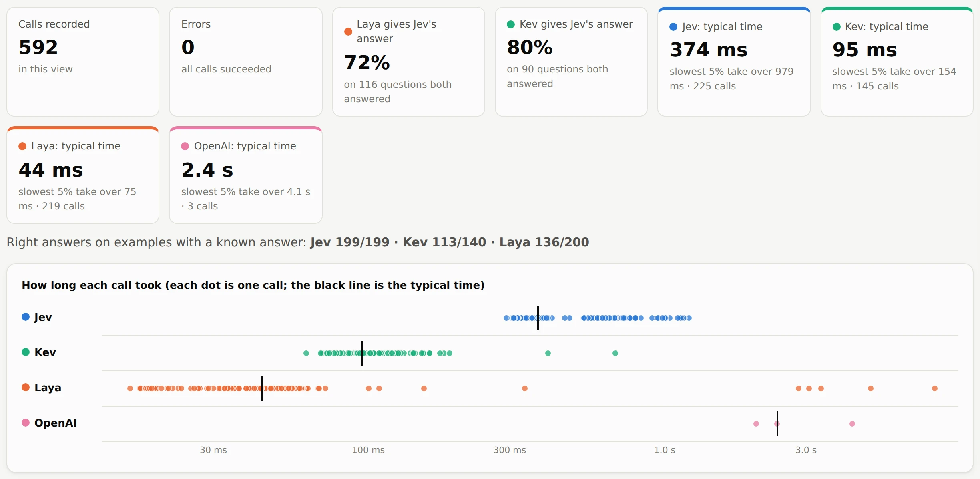Click the 3.0 s axis label
The width and height of the screenshot is (980, 479).
[806, 450]
